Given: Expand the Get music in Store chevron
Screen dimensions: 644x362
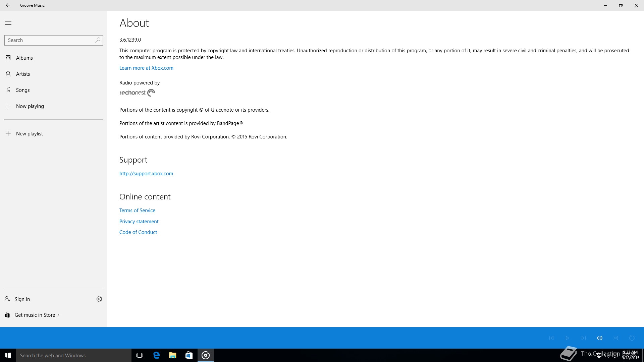Looking at the screenshot, I should click(x=59, y=315).
